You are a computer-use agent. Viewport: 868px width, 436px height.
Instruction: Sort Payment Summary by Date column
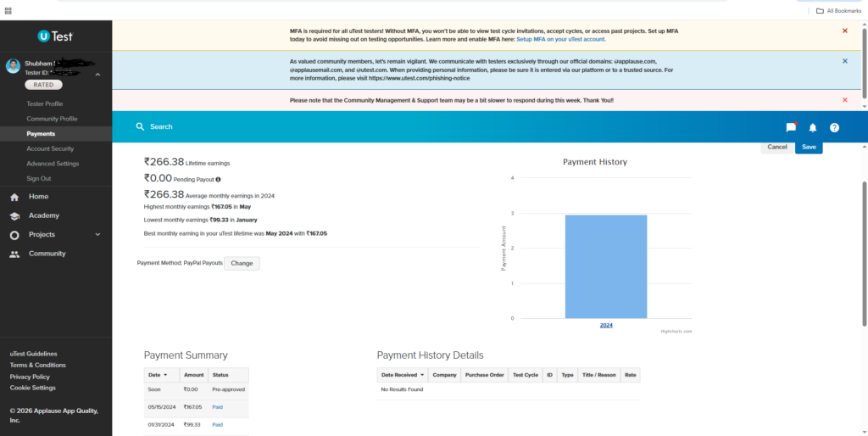point(158,374)
